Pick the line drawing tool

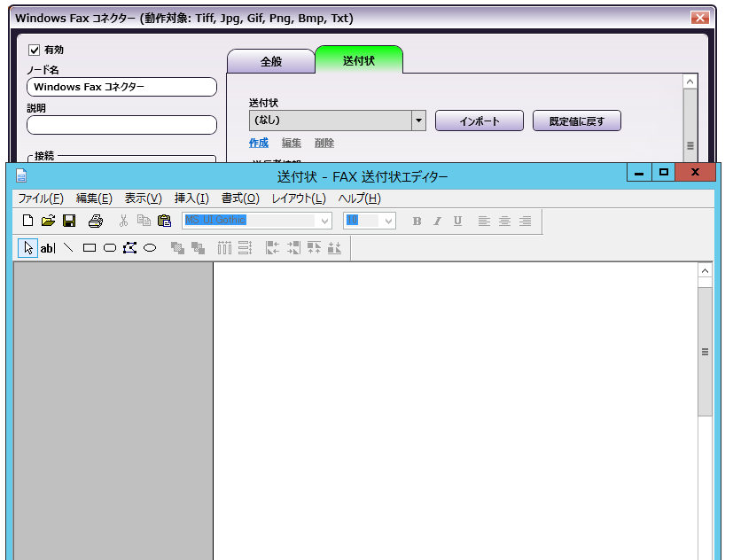coord(68,248)
